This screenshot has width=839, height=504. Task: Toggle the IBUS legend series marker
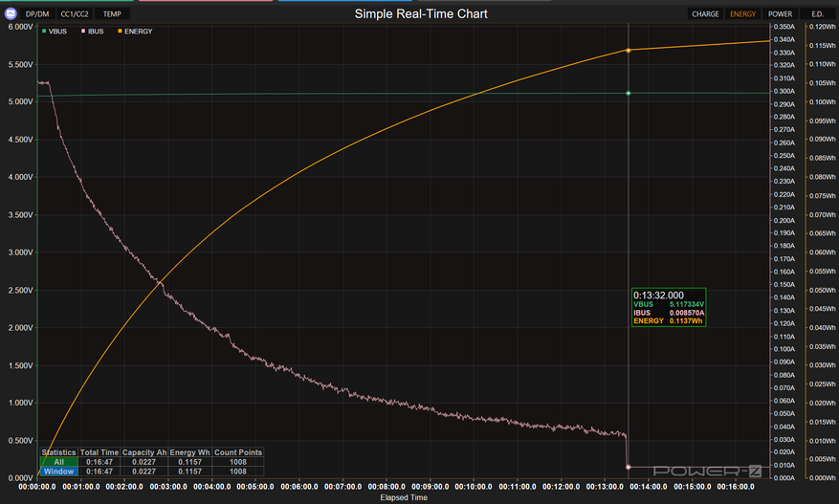pyautogui.click(x=82, y=32)
